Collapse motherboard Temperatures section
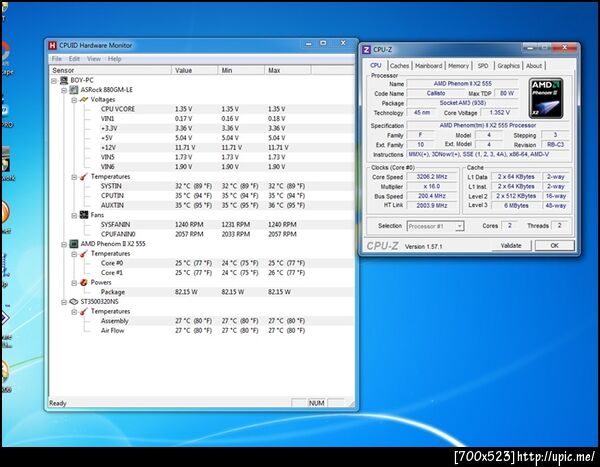This screenshot has height=467, width=600. click(74, 177)
